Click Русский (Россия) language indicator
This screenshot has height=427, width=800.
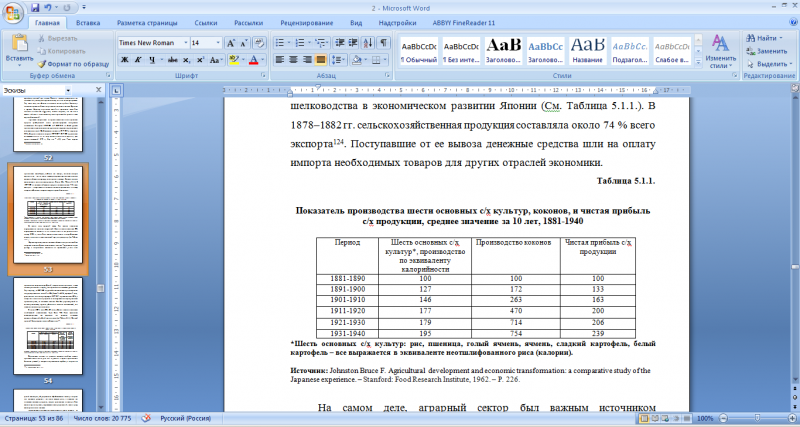click(x=186, y=418)
